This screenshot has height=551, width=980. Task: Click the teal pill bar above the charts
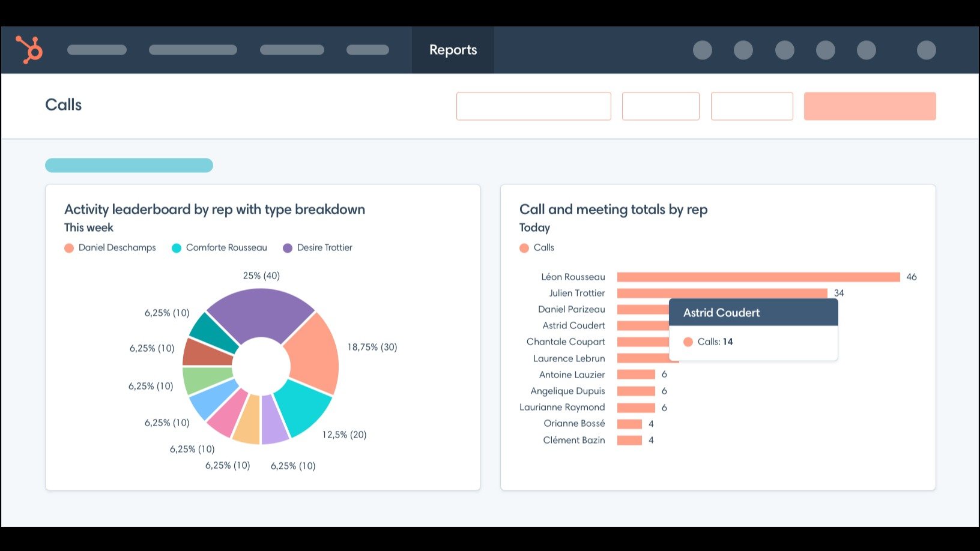tap(129, 165)
